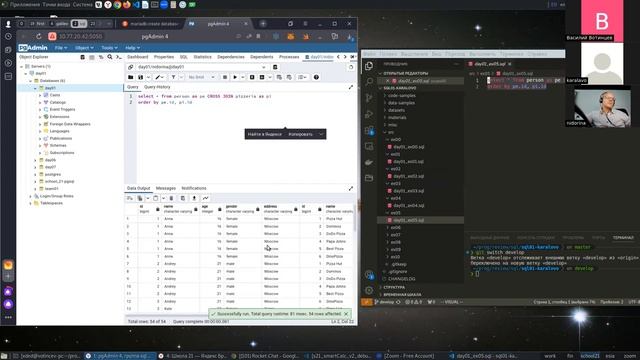This screenshot has width=640, height=360.
Task: Open VS Code Search icon
Action: (369, 82)
